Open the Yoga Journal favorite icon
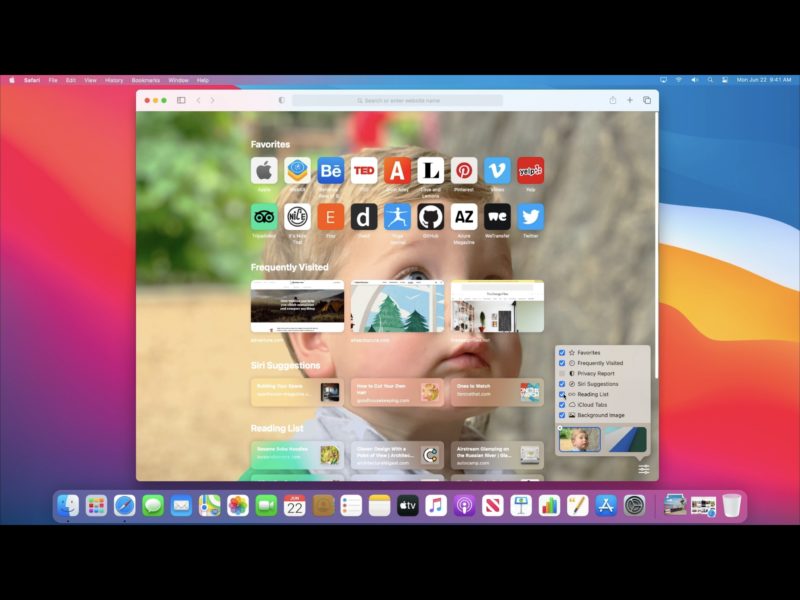Image resolution: width=800 pixels, height=600 pixels. (397, 217)
